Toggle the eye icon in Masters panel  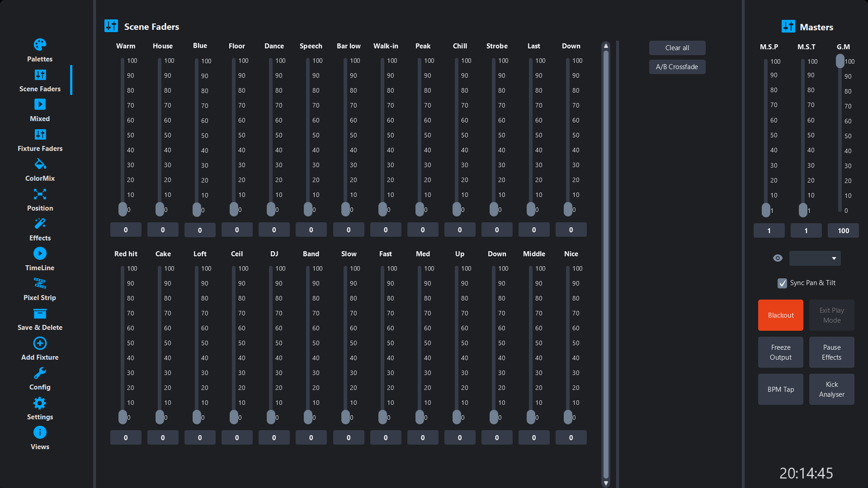pos(778,258)
